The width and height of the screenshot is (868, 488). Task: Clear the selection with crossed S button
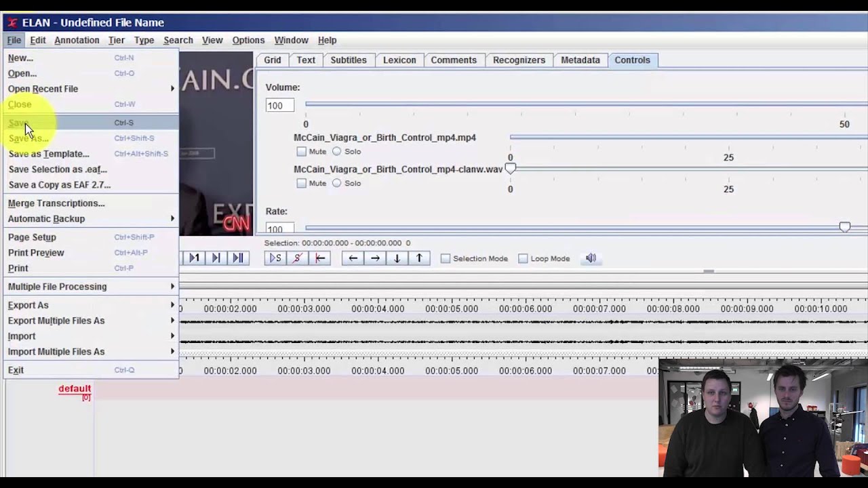(297, 258)
